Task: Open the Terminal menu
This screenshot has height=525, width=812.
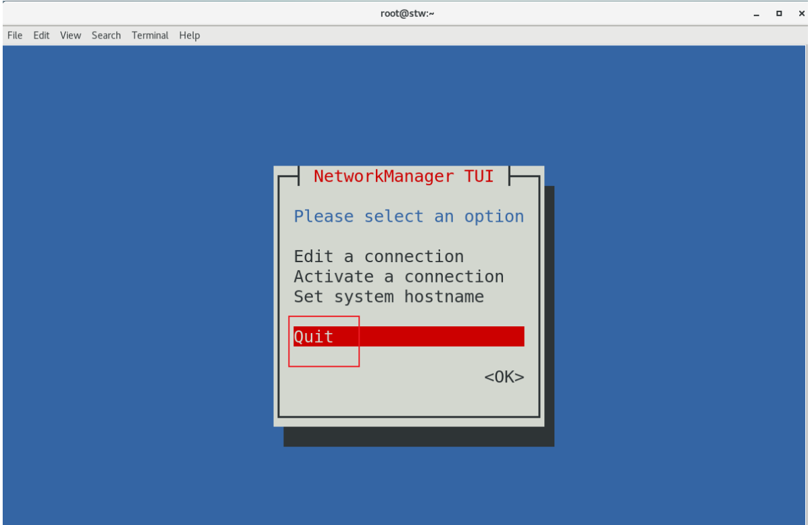Action: [x=150, y=35]
